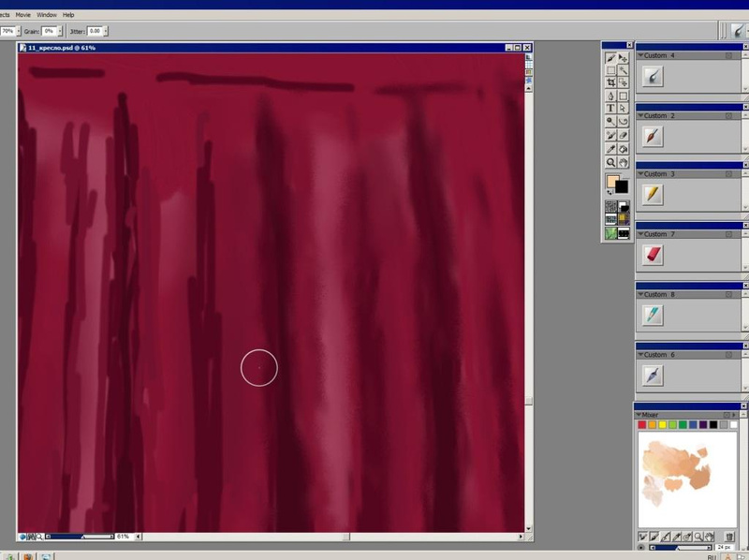Open the Paper selector in toolbox
The image size is (749, 560).
pyautogui.click(x=611, y=206)
